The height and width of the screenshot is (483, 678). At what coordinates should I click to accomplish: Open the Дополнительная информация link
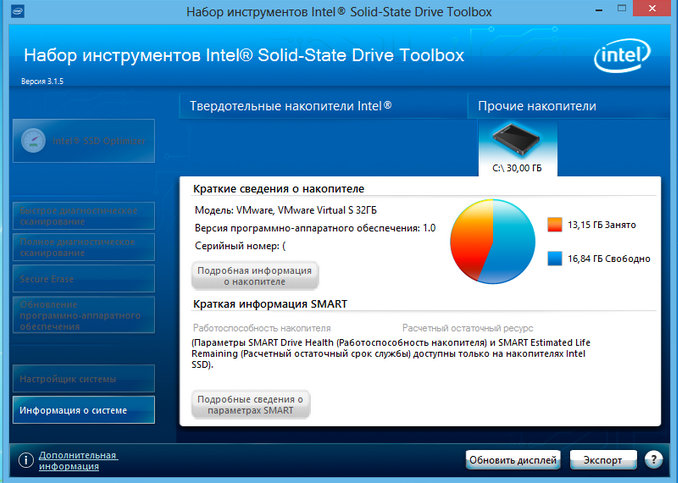point(78,461)
